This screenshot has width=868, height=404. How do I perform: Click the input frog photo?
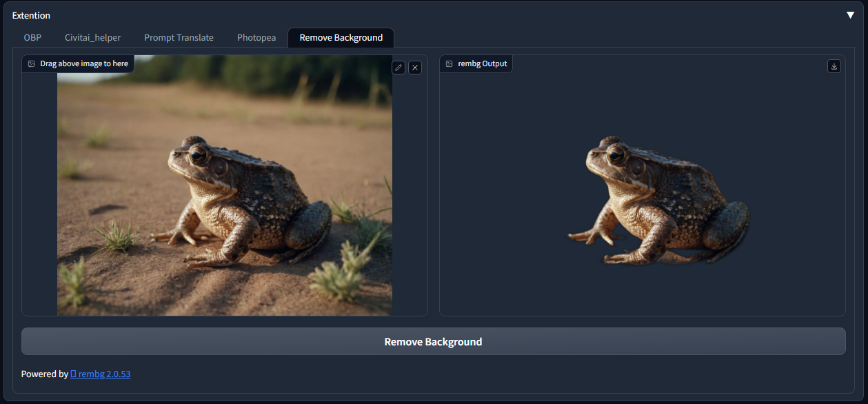click(x=225, y=185)
